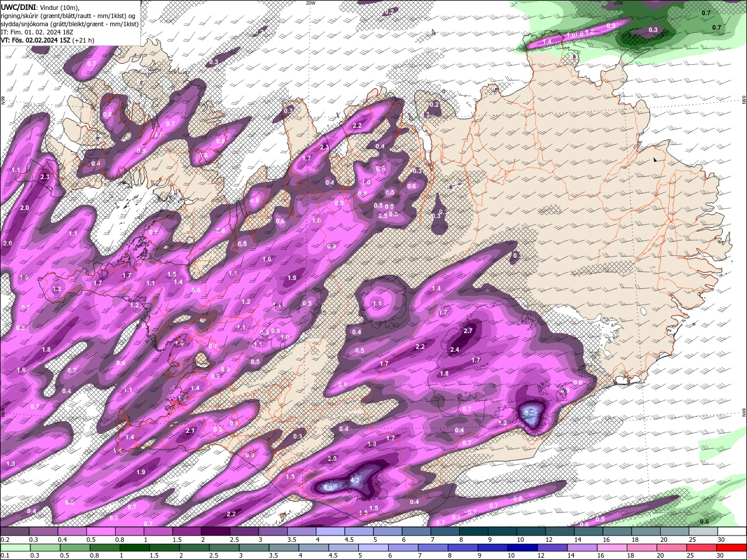This screenshot has height=560, width=747.
Task: Click the 20W longitude label
Action: [x=310, y=3]
